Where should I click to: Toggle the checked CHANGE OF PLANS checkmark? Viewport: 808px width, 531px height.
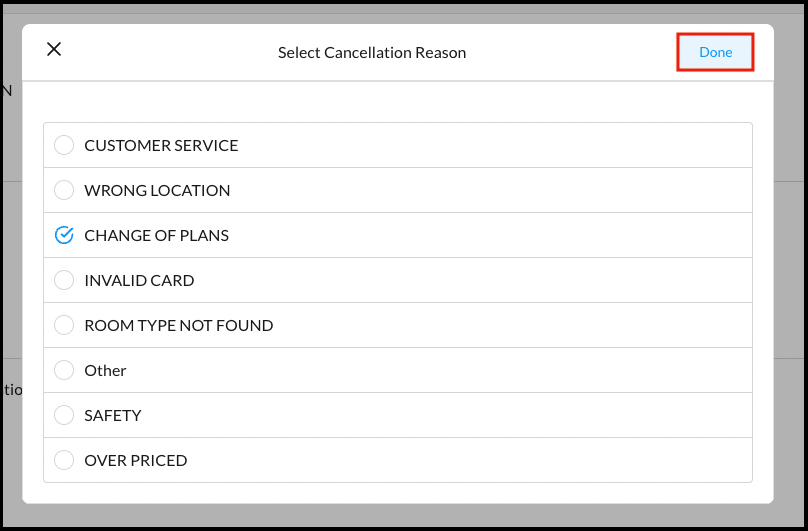(x=64, y=235)
